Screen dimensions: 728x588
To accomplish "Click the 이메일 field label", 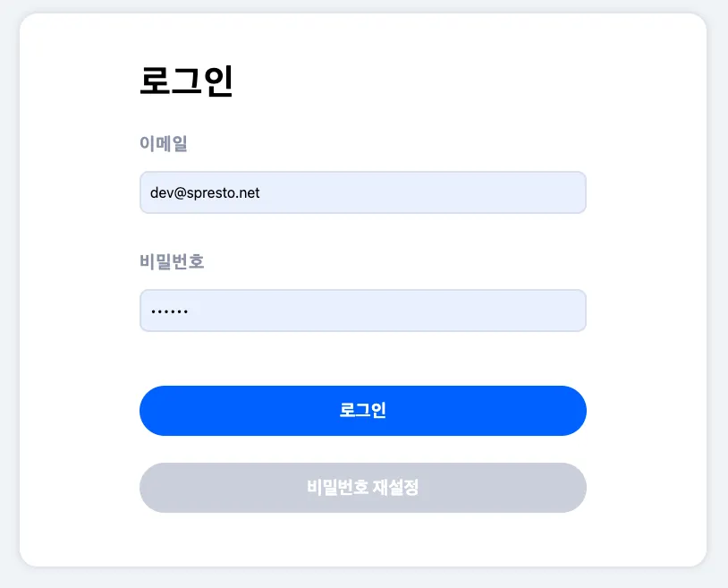I will (164, 143).
